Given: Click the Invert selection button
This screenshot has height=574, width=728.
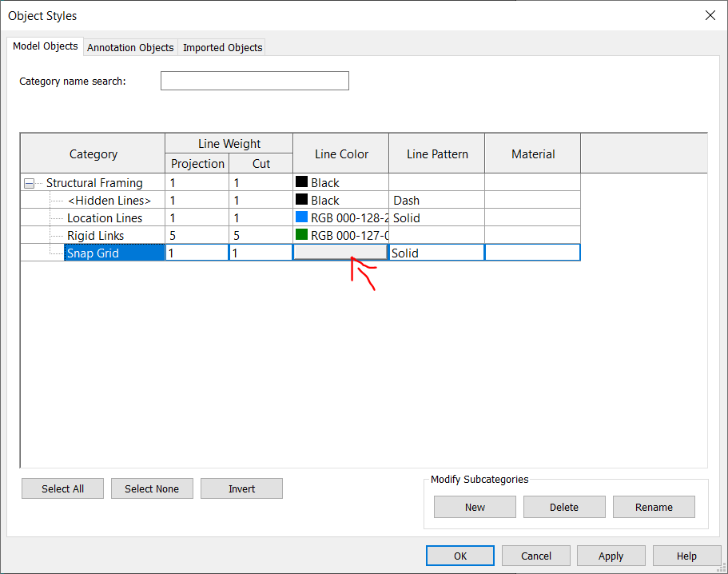Looking at the screenshot, I should pos(241,488).
